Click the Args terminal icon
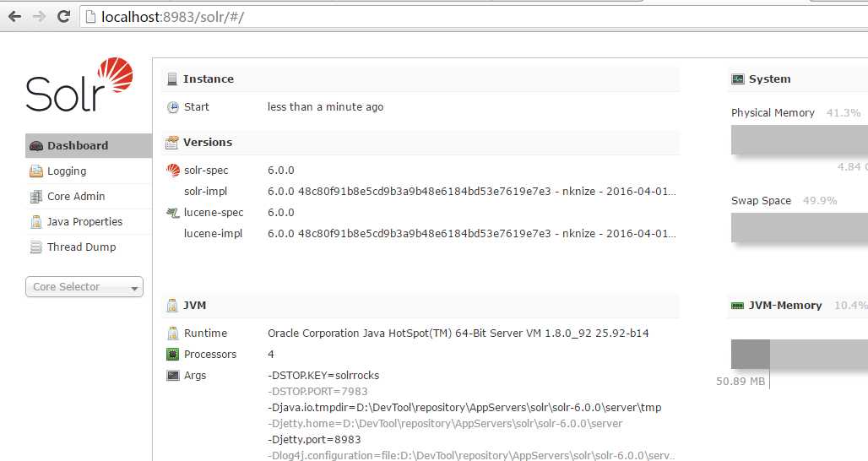 pos(173,375)
